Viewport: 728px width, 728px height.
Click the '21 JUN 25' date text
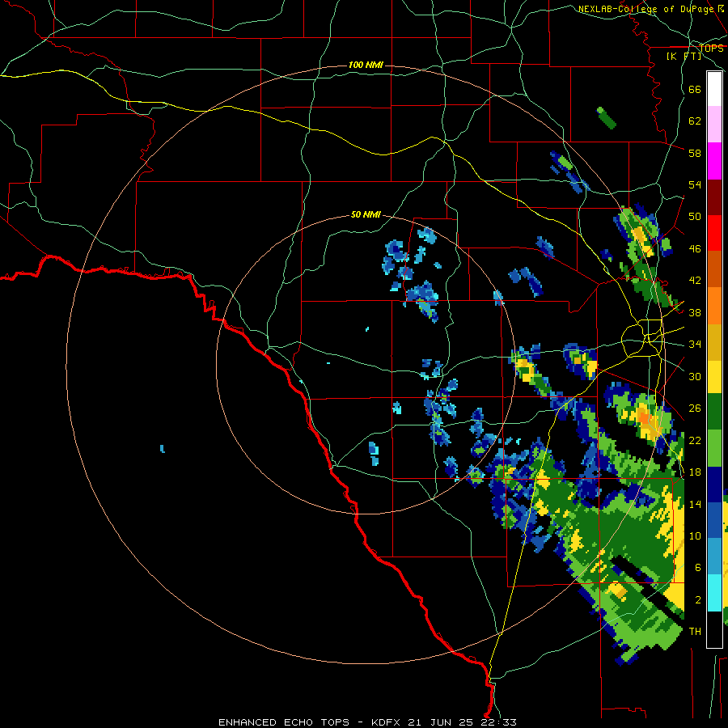440,722
